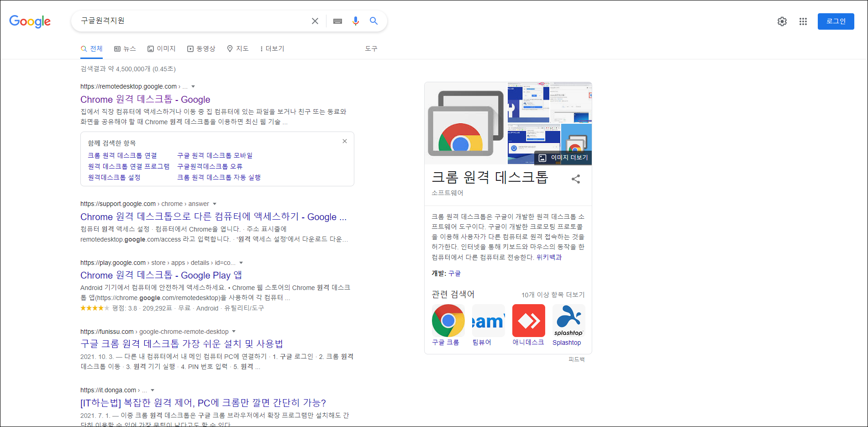Open the 'Chrome 원격 데스크톱 - Google Play 앱' result

tap(161, 275)
